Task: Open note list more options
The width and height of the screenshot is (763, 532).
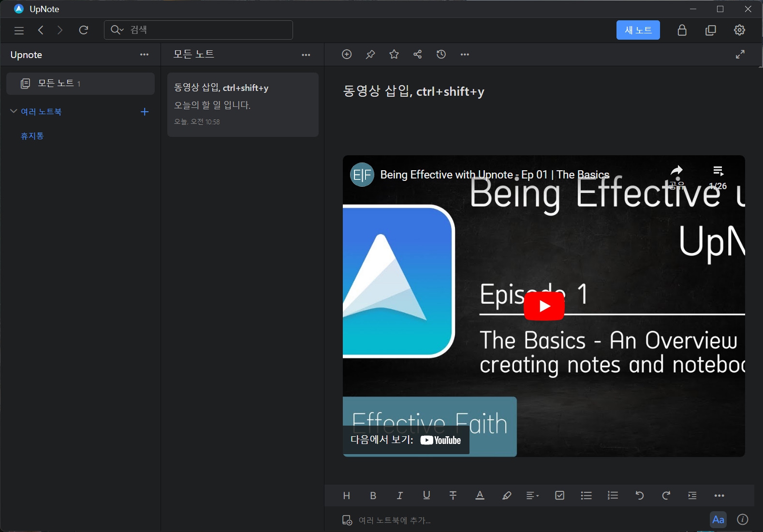Action: (x=306, y=55)
